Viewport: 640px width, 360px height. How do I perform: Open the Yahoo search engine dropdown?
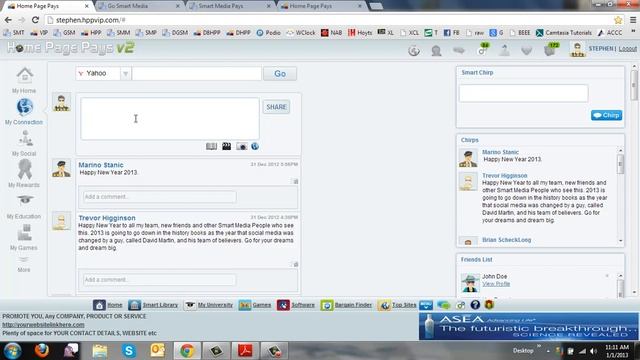pos(126,73)
